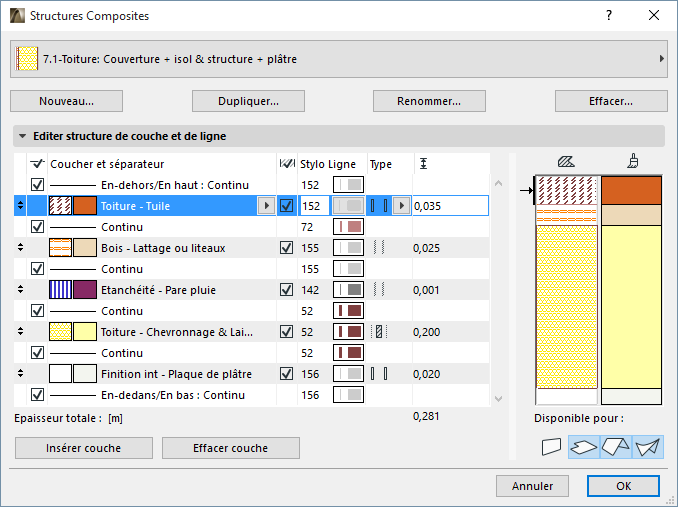Toggle shell availability icon
This screenshot has width=678, height=507.
coord(648,446)
